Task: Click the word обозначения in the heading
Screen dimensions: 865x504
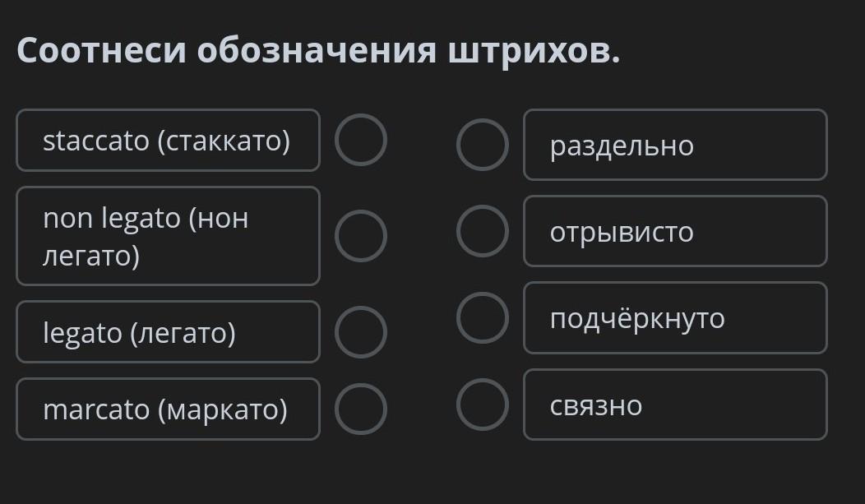Action: pyautogui.click(x=317, y=51)
